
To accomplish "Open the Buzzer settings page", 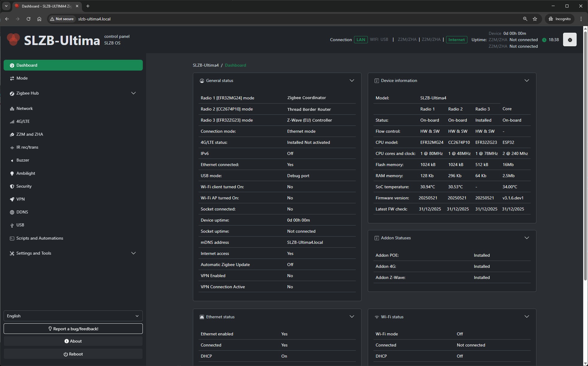I will click(22, 160).
